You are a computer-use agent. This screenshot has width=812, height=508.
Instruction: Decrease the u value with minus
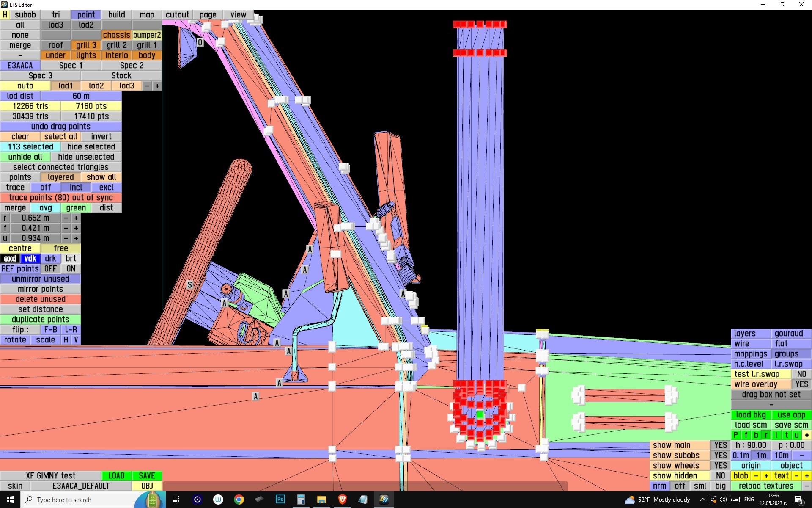click(x=66, y=238)
